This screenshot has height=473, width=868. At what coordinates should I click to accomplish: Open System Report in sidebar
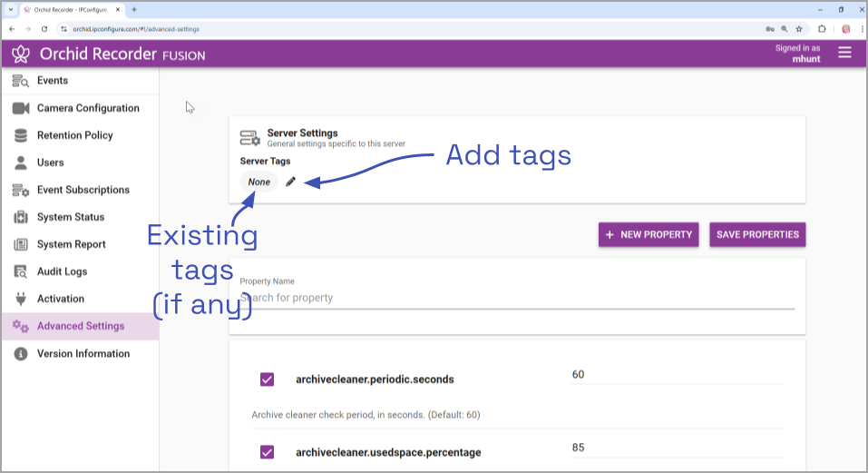71,244
